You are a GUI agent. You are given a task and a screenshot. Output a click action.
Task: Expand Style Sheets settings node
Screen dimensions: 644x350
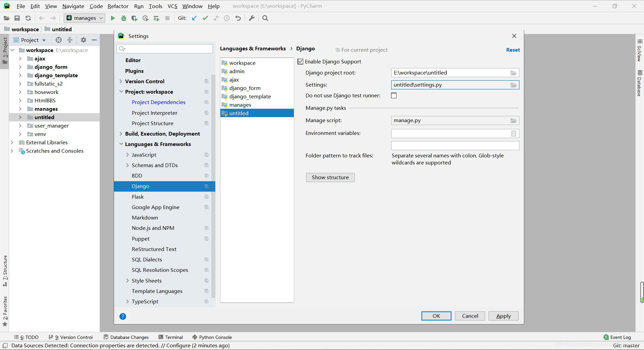click(127, 281)
